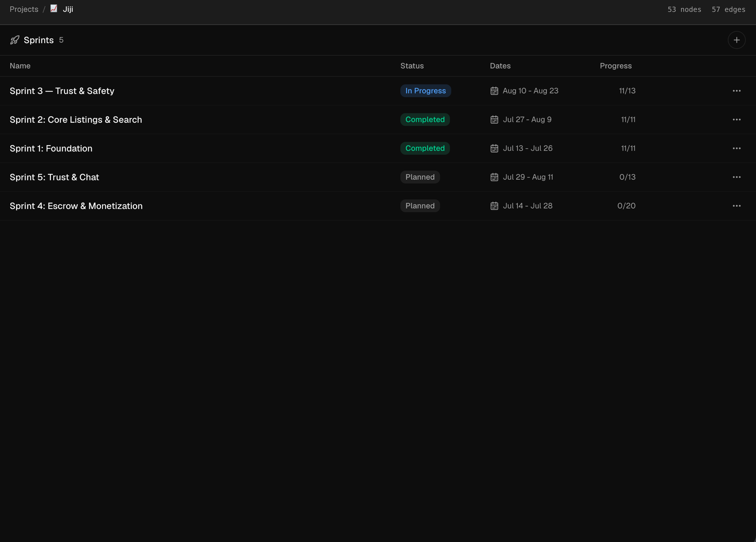This screenshot has width=756, height=542.
Task: Click the Status column header
Action: pyautogui.click(x=412, y=66)
